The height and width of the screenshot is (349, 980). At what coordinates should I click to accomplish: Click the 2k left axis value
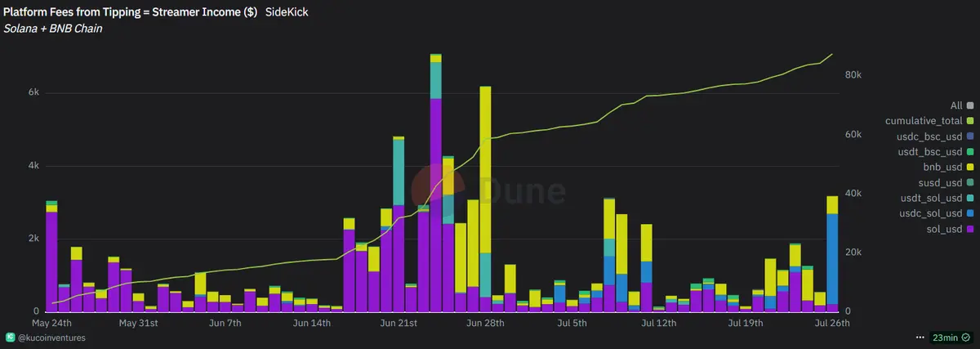[x=33, y=239]
